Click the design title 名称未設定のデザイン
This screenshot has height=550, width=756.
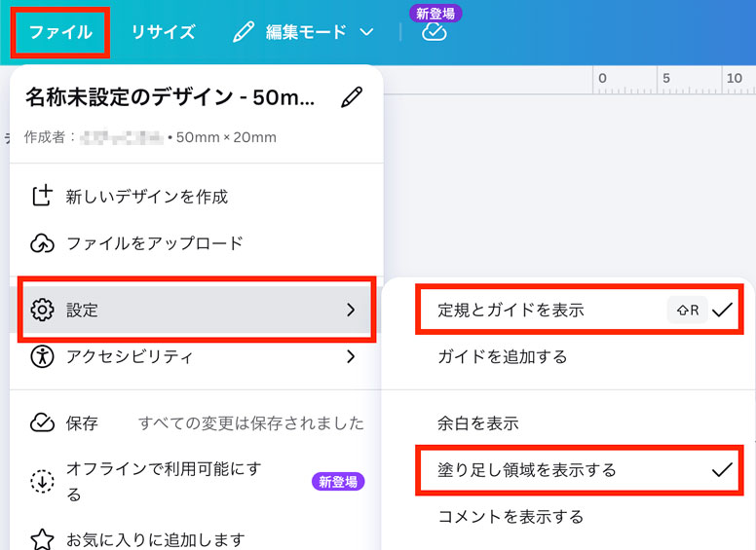pyautogui.click(x=170, y=96)
